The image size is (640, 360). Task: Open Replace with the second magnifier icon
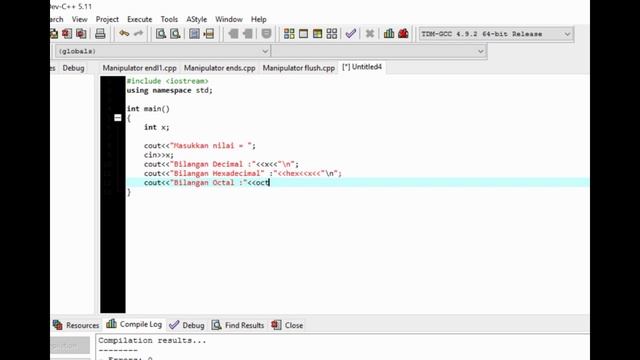175,33
